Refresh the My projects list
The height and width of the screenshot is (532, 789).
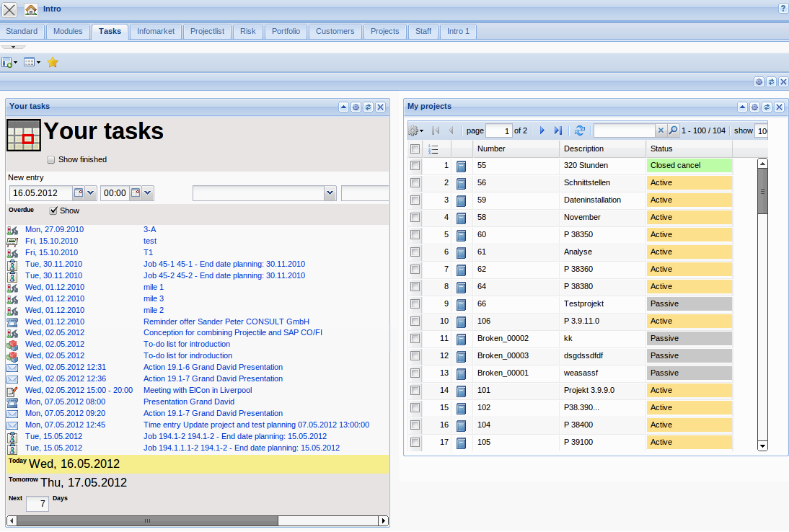point(581,130)
